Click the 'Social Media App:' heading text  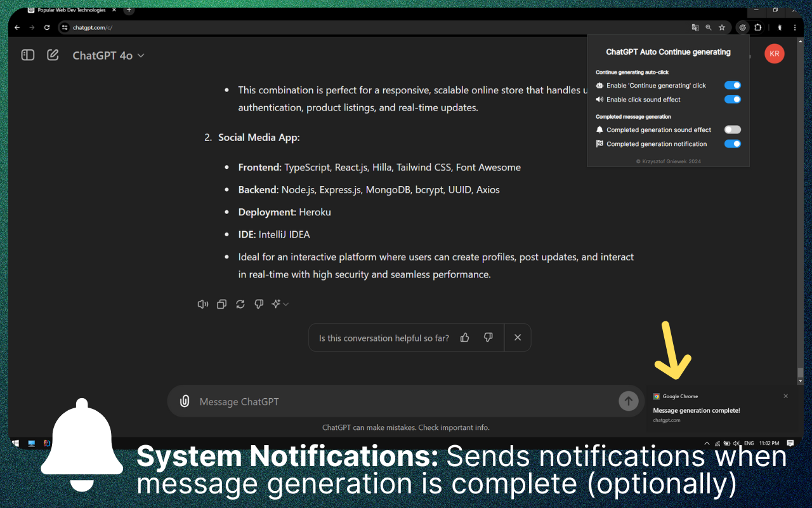pyautogui.click(x=259, y=137)
